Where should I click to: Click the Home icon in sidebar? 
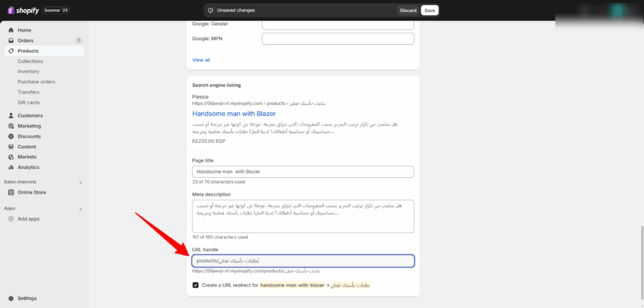(11, 30)
